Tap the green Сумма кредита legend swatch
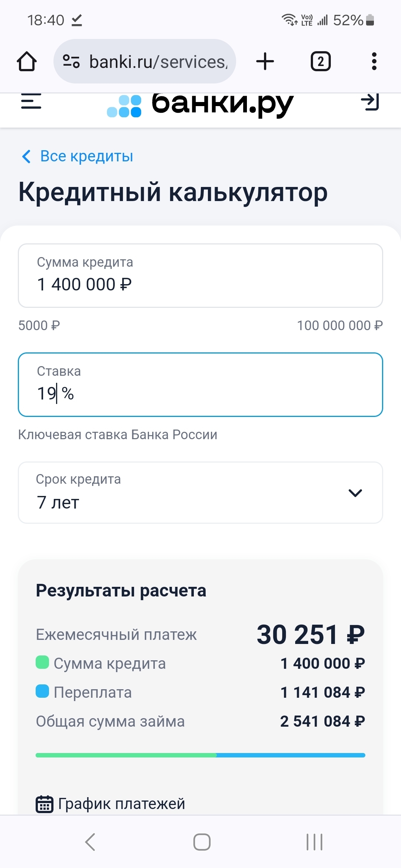The width and height of the screenshot is (401, 868). click(42, 662)
